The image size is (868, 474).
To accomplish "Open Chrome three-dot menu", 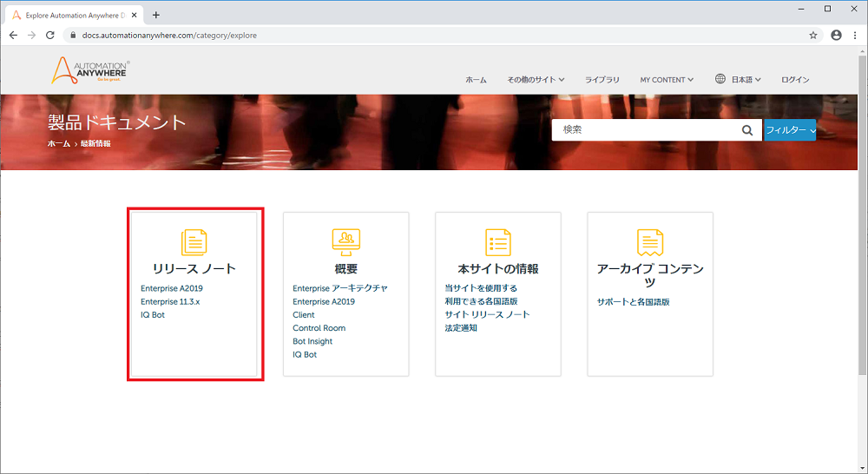I will coord(855,36).
